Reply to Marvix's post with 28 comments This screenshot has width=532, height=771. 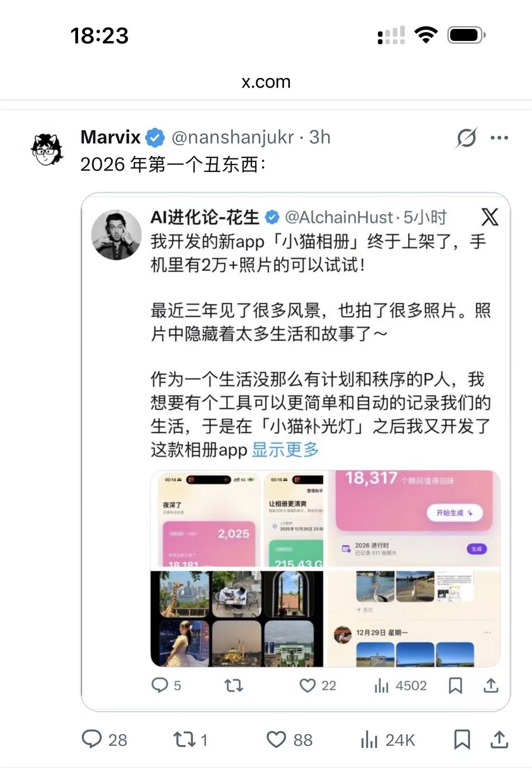[104, 740]
